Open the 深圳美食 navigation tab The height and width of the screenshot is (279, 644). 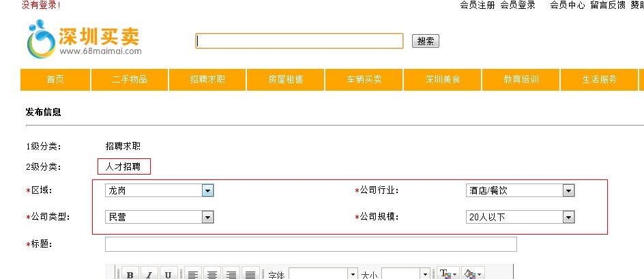(x=442, y=80)
